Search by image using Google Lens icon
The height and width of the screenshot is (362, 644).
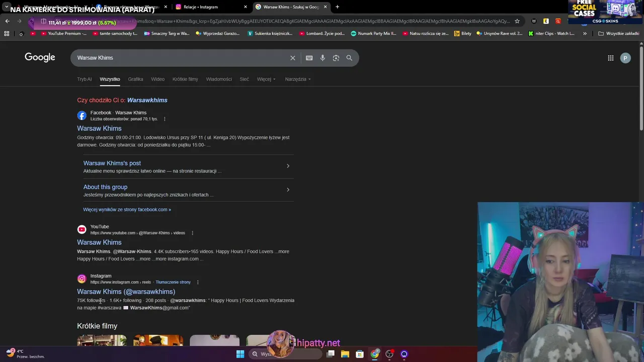pos(336,58)
